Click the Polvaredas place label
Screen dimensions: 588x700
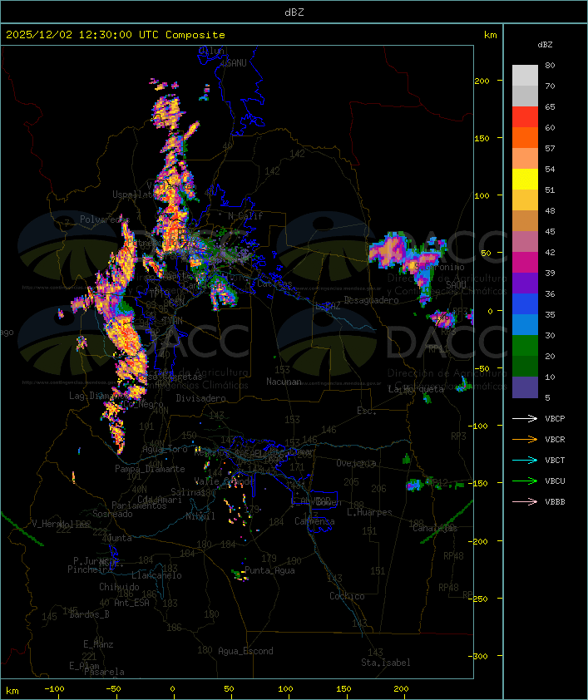pos(104,219)
